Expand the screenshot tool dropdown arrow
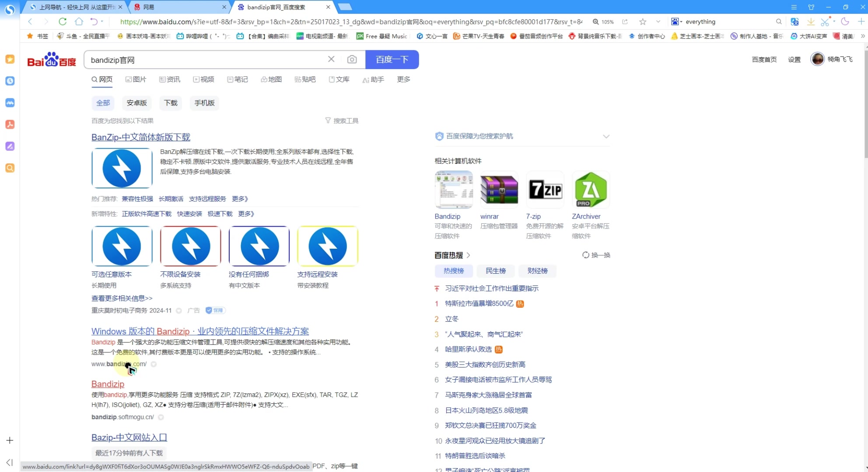Viewport: 868px width, 472px height. (x=834, y=22)
